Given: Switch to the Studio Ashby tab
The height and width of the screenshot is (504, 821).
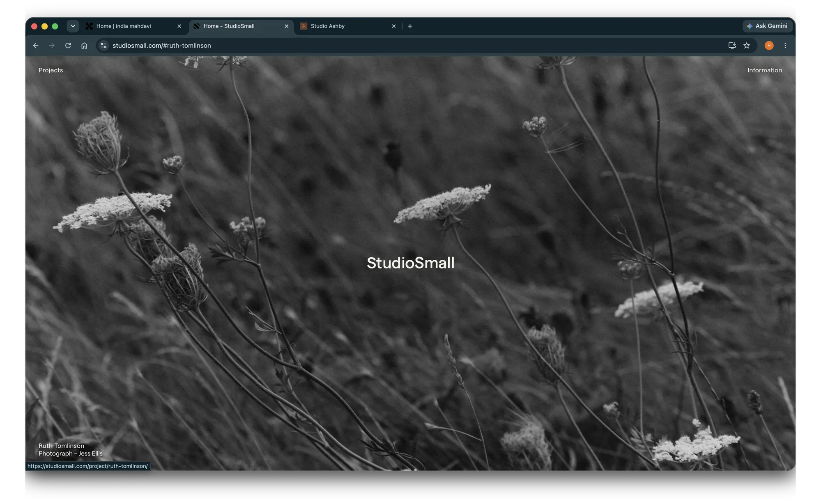Looking at the screenshot, I should pos(349,26).
